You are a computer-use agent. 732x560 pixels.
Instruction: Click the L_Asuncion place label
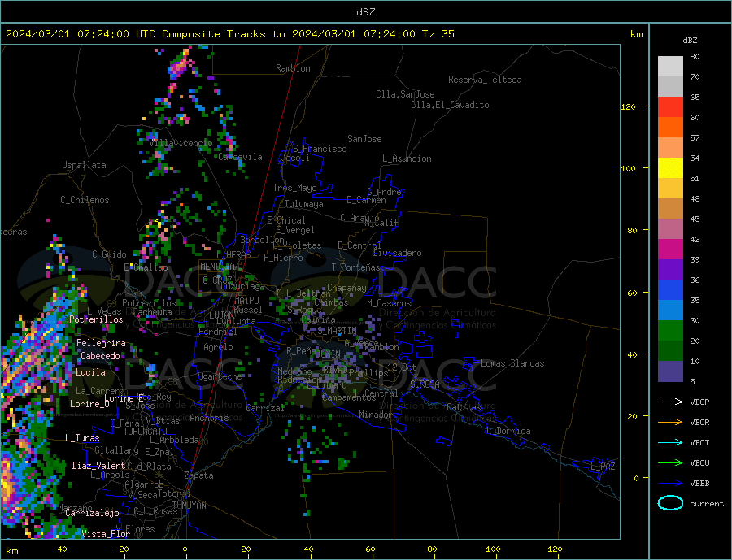click(407, 158)
